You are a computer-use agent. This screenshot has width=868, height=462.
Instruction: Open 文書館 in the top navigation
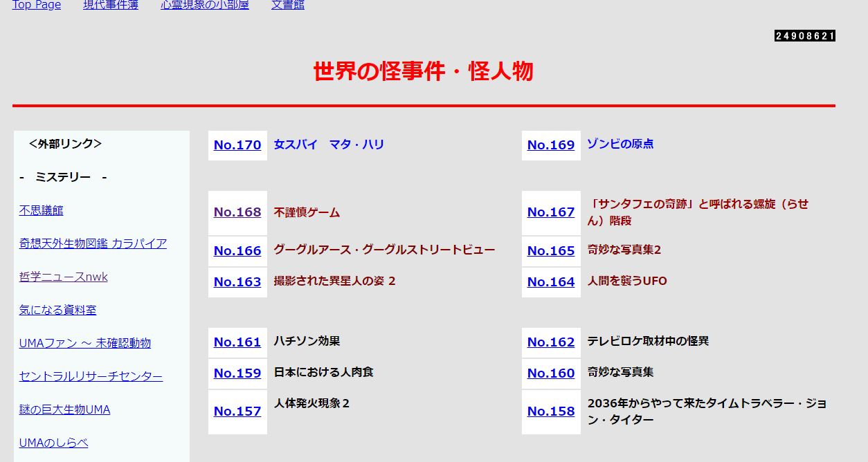[x=288, y=5]
